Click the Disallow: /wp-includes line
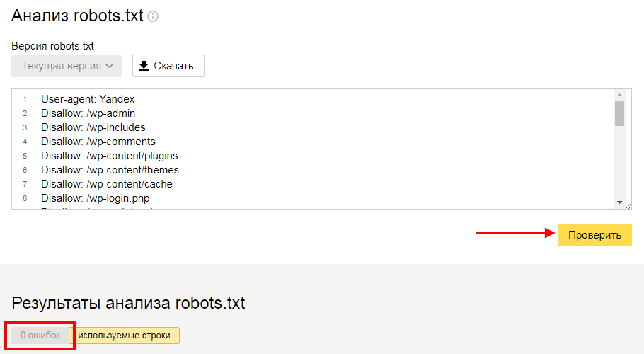This screenshot has height=354, width=644. [93, 127]
